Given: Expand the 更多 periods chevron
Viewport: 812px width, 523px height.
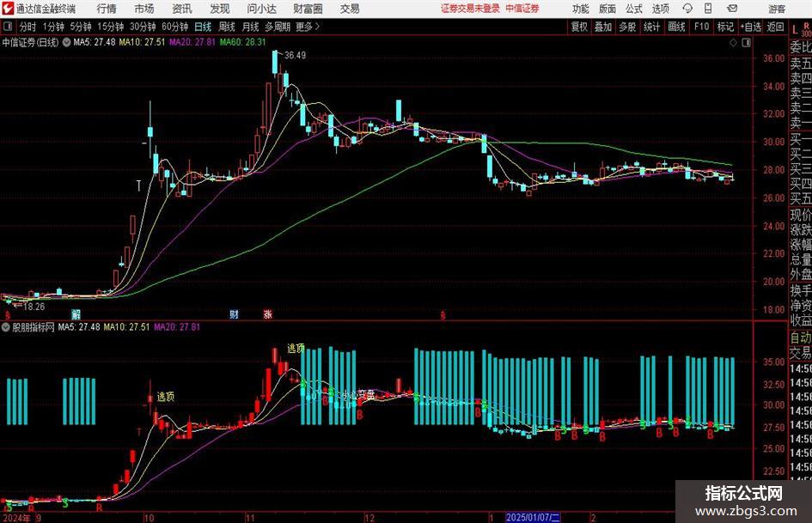Looking at the screenshot, I should (317, 27).
